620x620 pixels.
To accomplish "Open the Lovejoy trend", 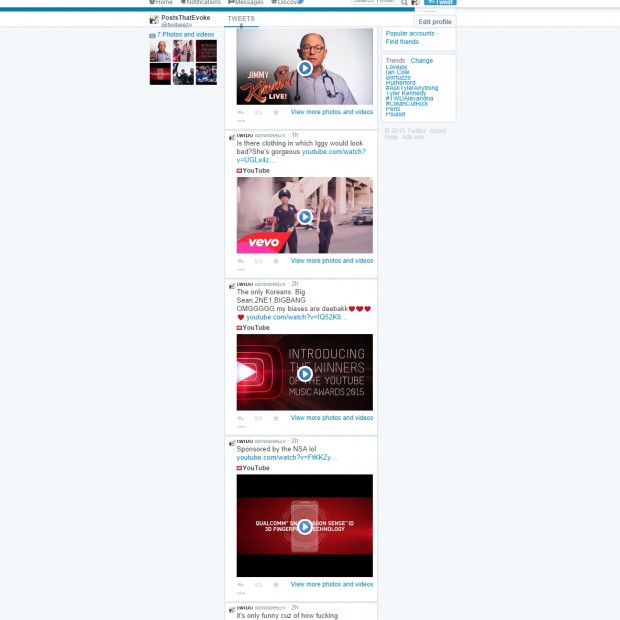I will tap(396, 67).
